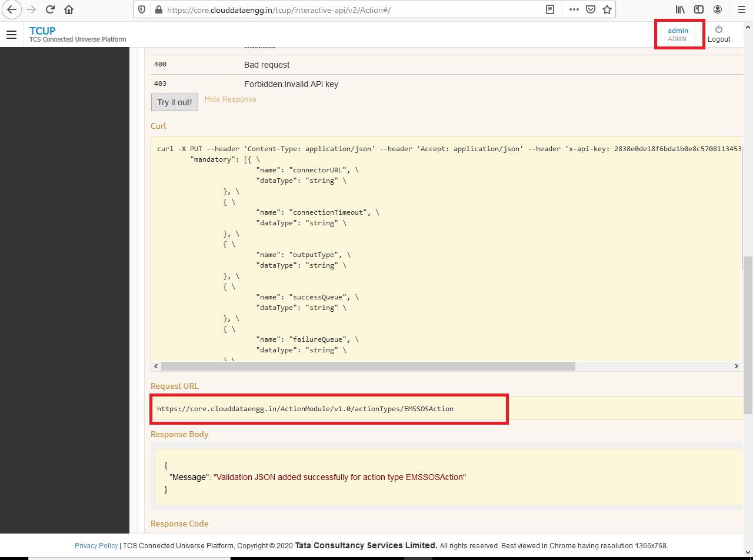Viewport: 753px width, 560px height.
Task: Click "connectorURL" line in curl
Action: point(308,170)
